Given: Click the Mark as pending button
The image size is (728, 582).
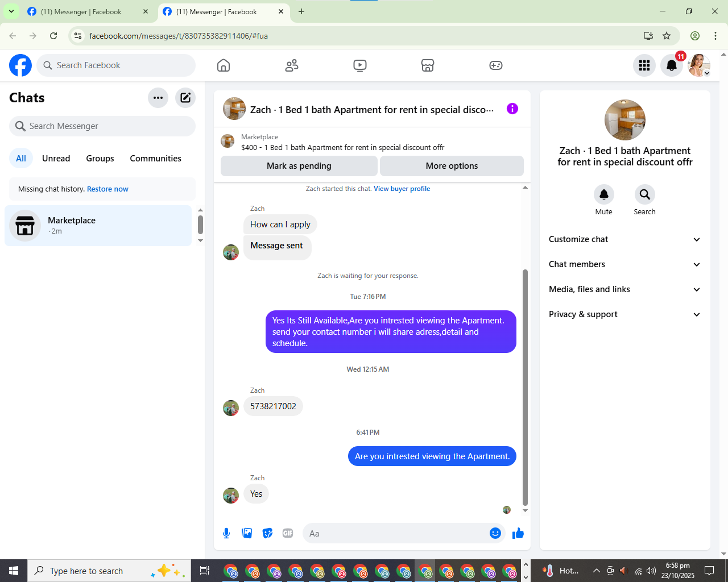Looking at the screenshot, I should [299, 166].
